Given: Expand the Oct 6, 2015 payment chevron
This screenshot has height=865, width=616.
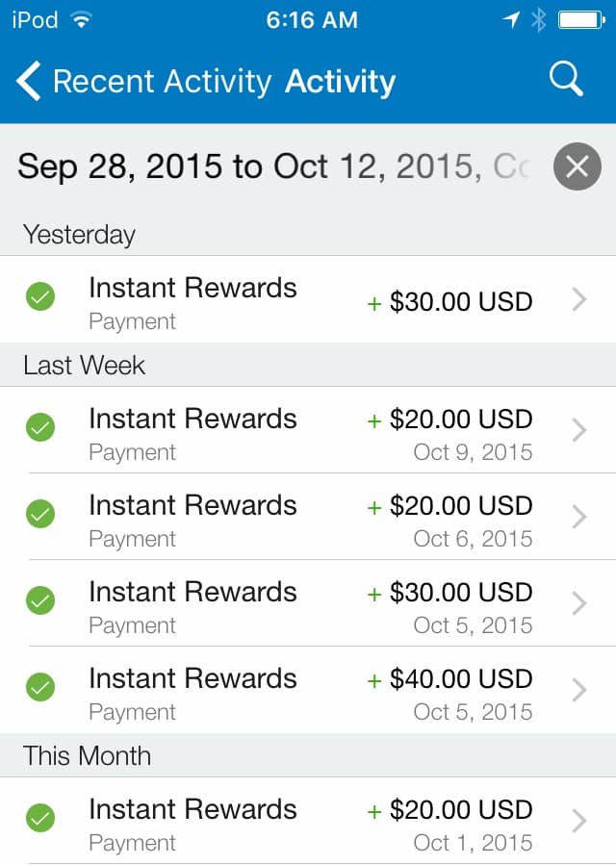Looking at the screenshot, I should 579,517.
